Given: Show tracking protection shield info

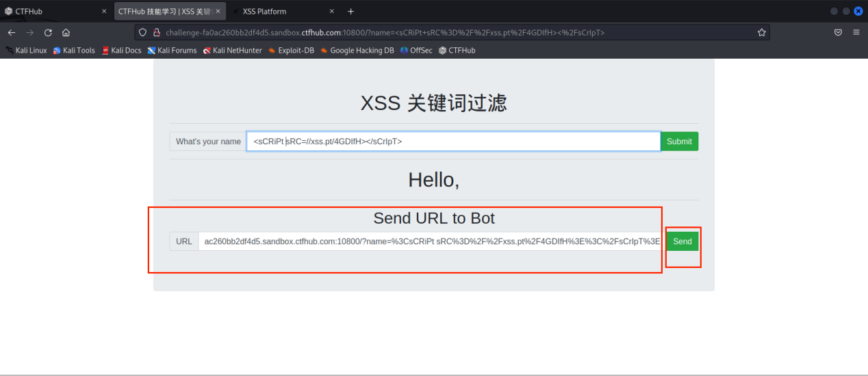Looking at the screenshot, I should (142, 32).
